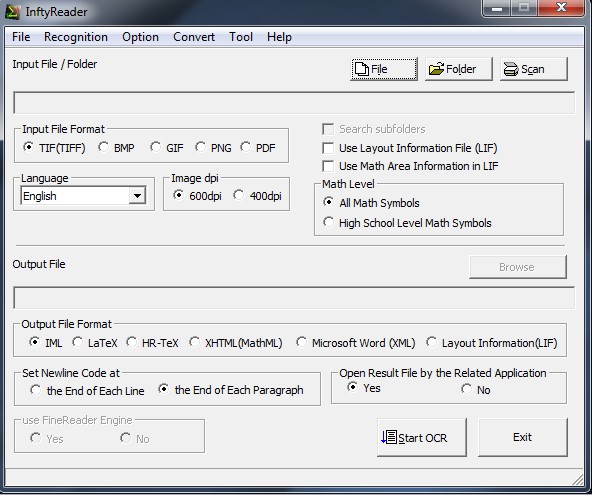Click the File button to choose an input file
This screenshot has width=592, height=495.
[x=384, y=69]
